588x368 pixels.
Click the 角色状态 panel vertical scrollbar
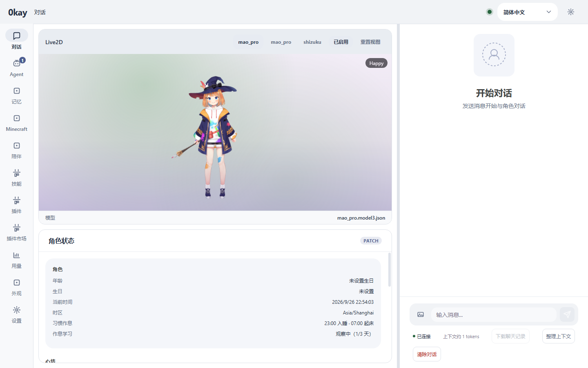tap(390, 270)
